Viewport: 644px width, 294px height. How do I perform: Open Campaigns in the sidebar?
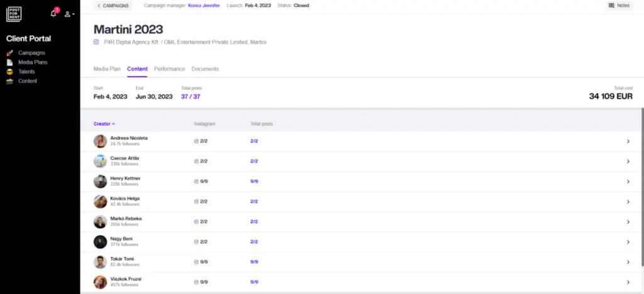click(x=31, y=53)
